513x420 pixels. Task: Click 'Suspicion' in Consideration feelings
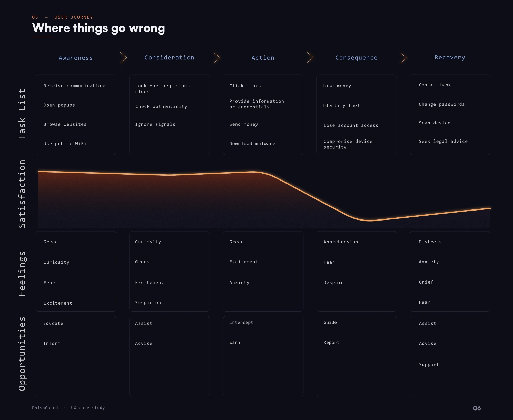pos(148,303)
